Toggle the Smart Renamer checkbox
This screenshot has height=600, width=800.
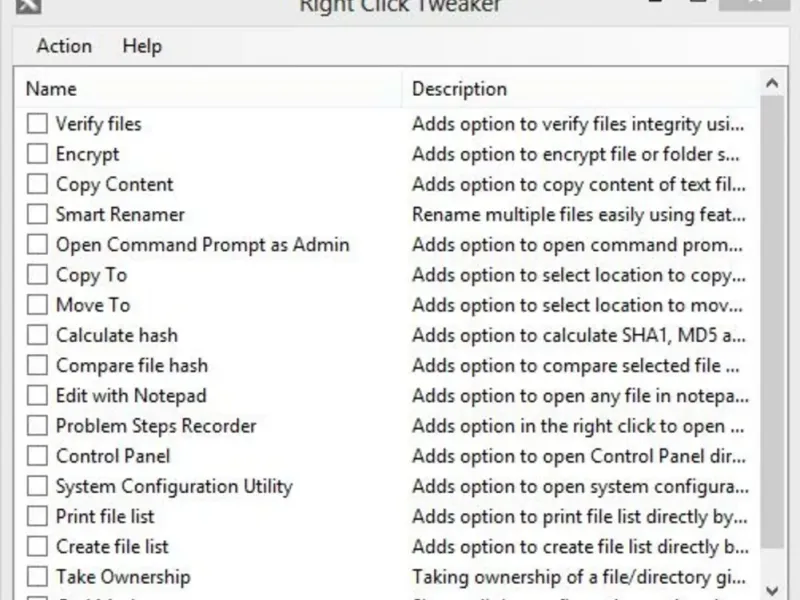[x=38, y=214]
